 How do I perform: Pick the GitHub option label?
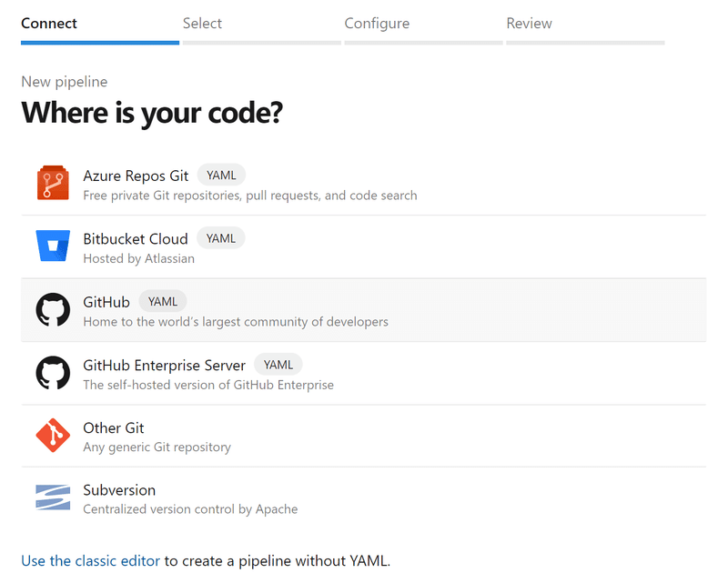pos(106,302)
